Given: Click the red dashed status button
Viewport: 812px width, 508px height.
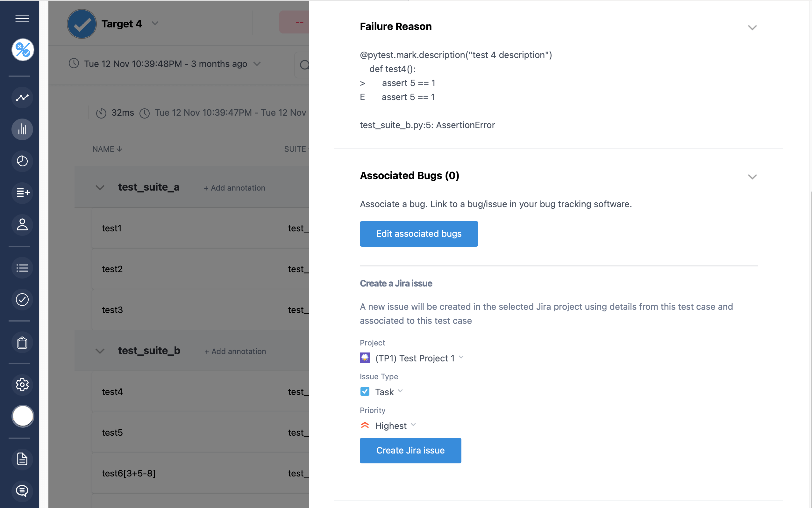Looking at the screenshot, I should point(294,22).
